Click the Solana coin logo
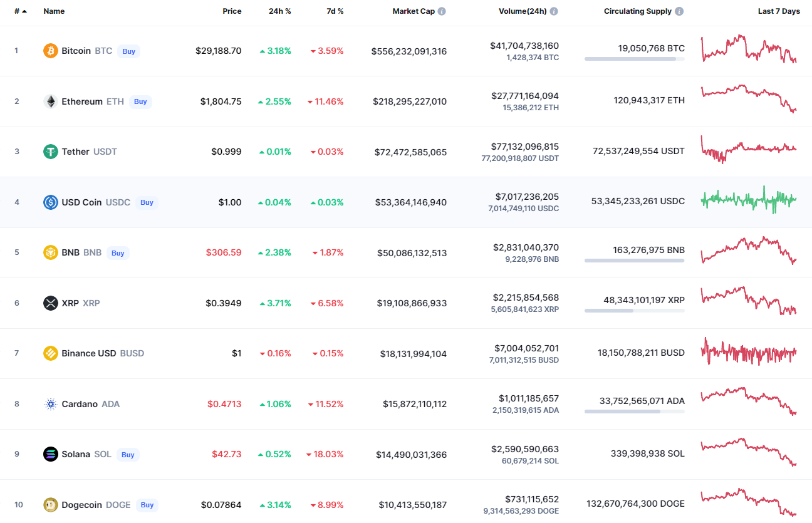 click(x=51, y=454)
